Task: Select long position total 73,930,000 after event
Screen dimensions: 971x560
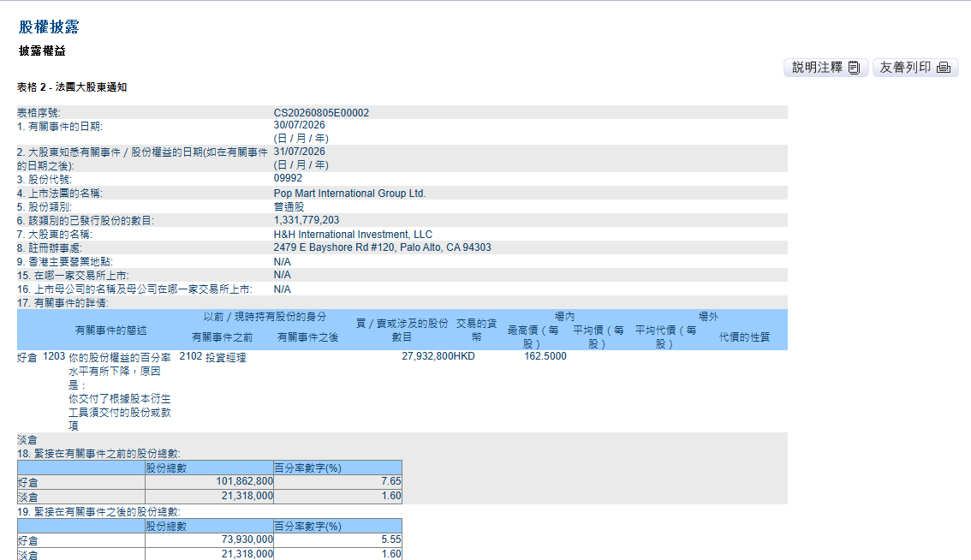Action: click(247, 539)
